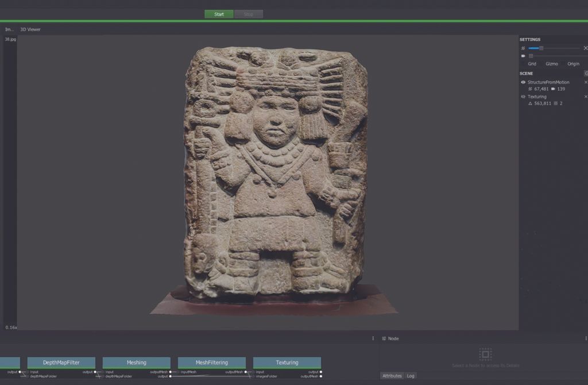Toggle the Grid display in the 3D viewer
This screenshot has height=385, width=588.
click(531, 64)
